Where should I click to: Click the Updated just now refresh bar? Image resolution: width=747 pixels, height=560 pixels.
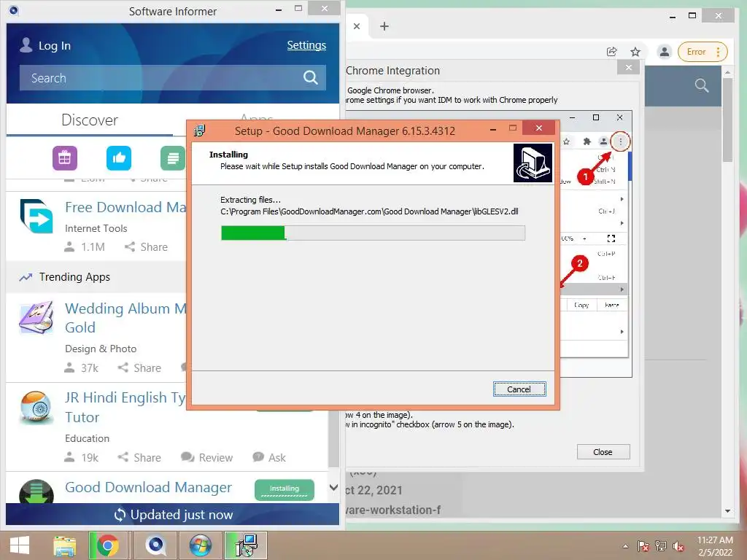172,515
